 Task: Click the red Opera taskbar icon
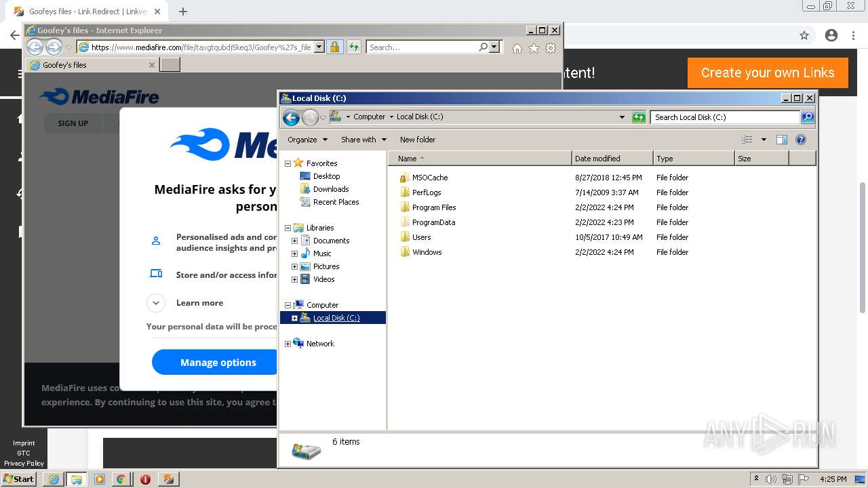pyautogui.click(x=145, y=479)
